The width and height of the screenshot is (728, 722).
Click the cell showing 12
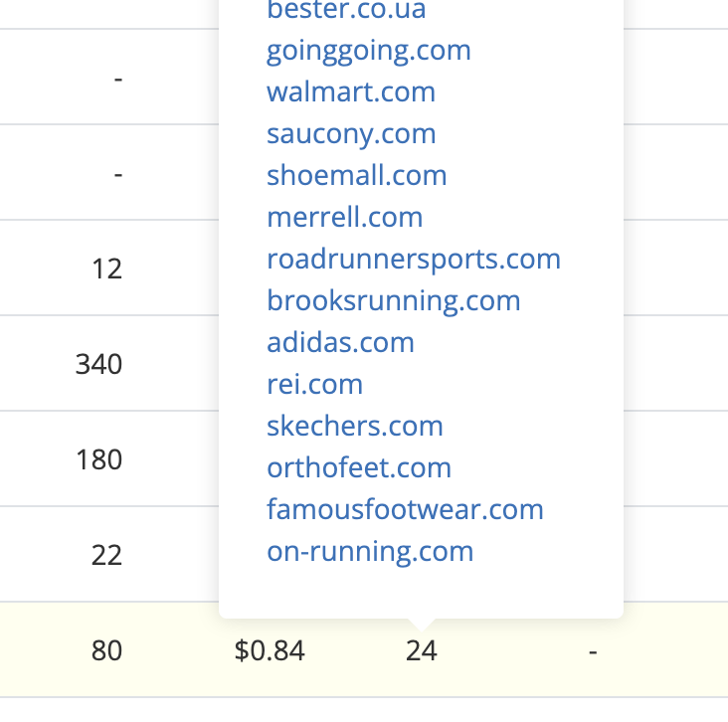pyautogui.click(x=106, y=269)
